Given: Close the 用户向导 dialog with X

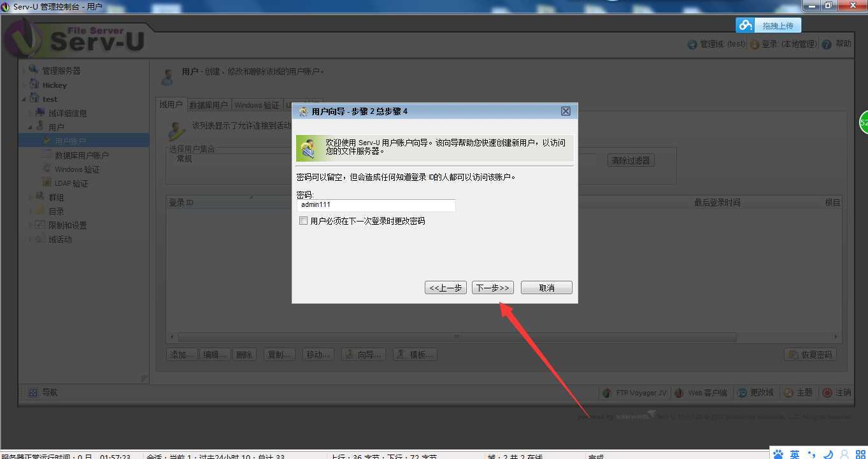Looking at the screenshot, I should (566, 111).
